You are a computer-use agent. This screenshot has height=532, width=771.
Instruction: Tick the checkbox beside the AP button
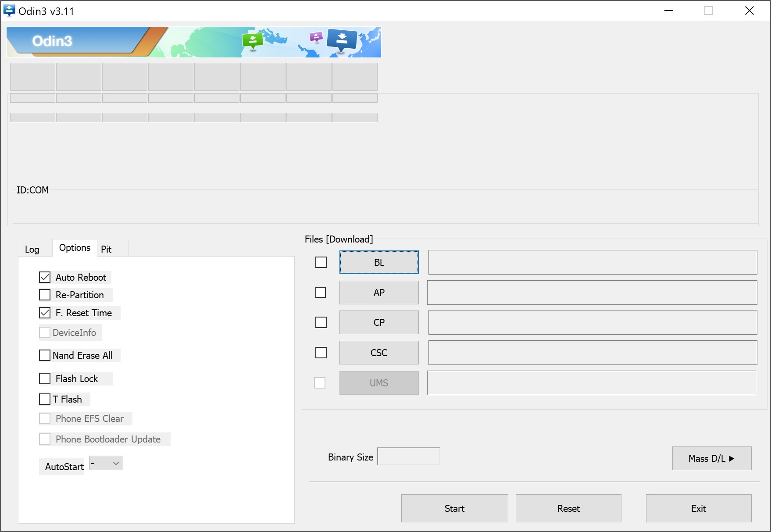321,293
